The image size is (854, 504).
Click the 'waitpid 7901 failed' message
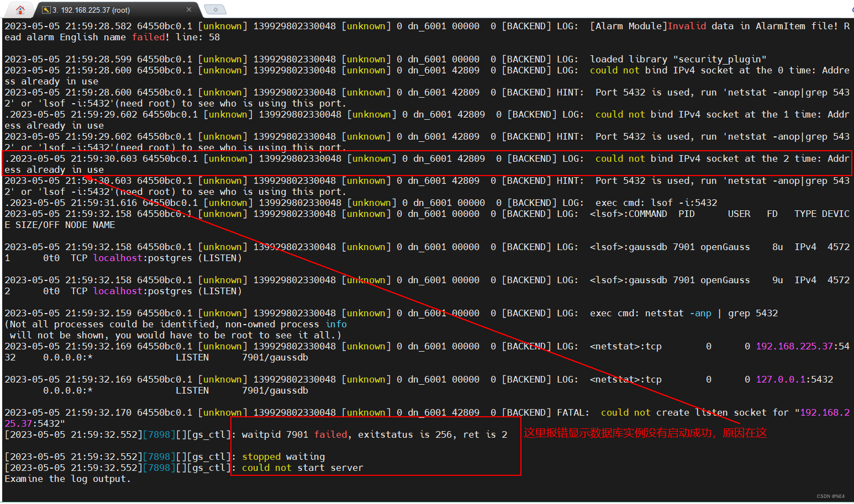[331, 434]
